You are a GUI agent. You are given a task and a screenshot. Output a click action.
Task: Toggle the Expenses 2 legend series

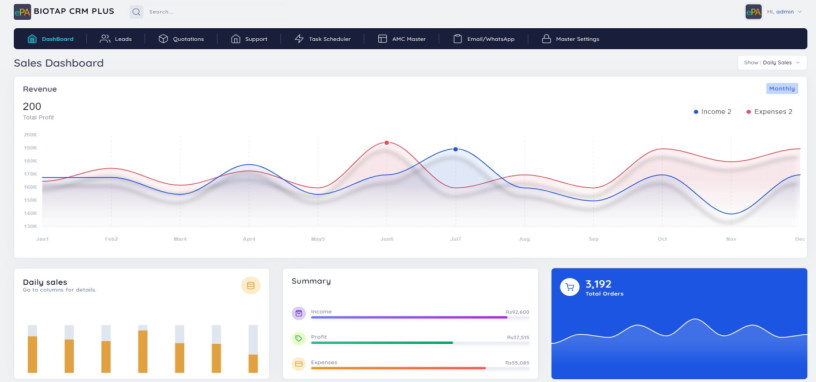(x=769, y=112)
